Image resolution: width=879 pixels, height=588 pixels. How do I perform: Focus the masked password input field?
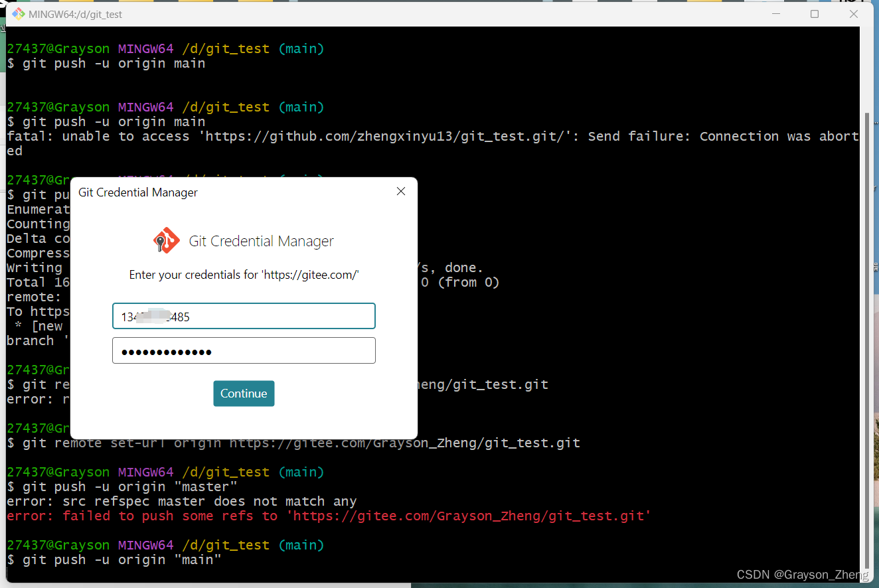(244, 351)
